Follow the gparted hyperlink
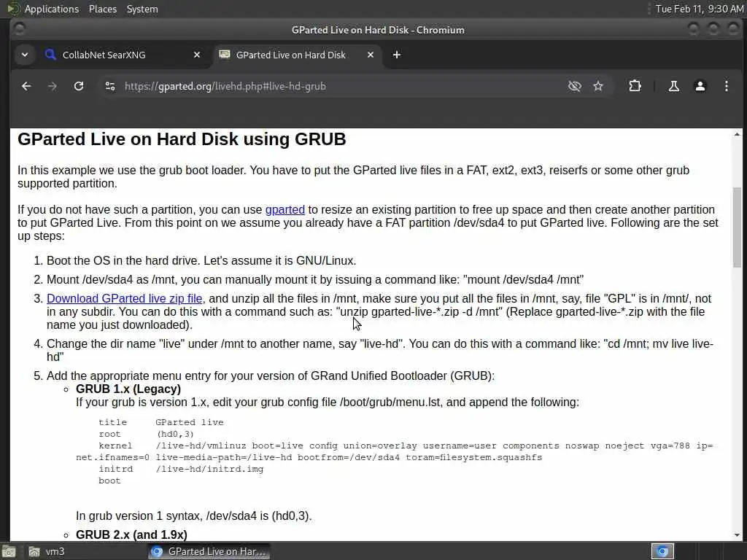 [x=285, y=209]
